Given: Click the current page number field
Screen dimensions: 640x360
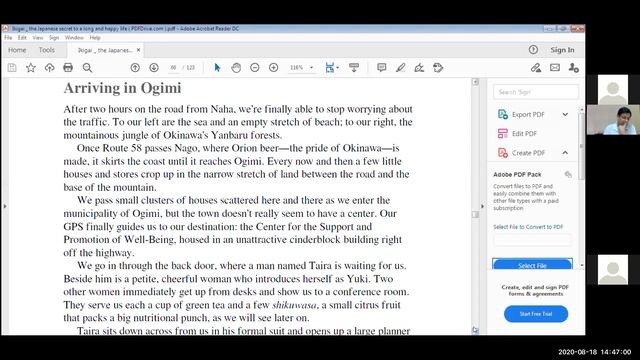Looking at the screenshot, I should click(x=173, y=68).
